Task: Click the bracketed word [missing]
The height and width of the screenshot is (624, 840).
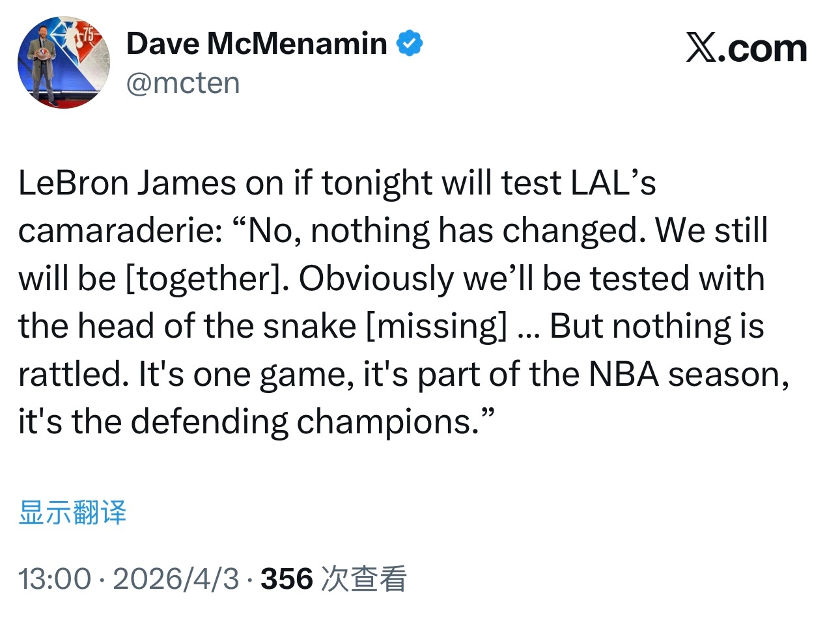Action: click(x=437, y=326)
